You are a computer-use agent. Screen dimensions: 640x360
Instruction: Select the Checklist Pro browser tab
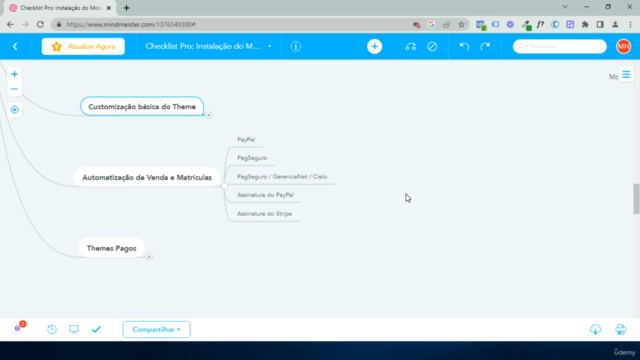point(60,8)
